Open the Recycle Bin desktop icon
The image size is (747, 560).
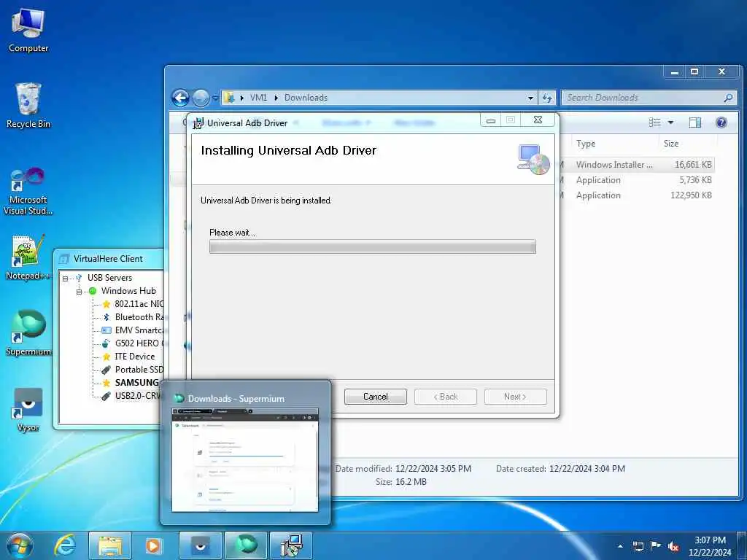(x=28, y=105)
